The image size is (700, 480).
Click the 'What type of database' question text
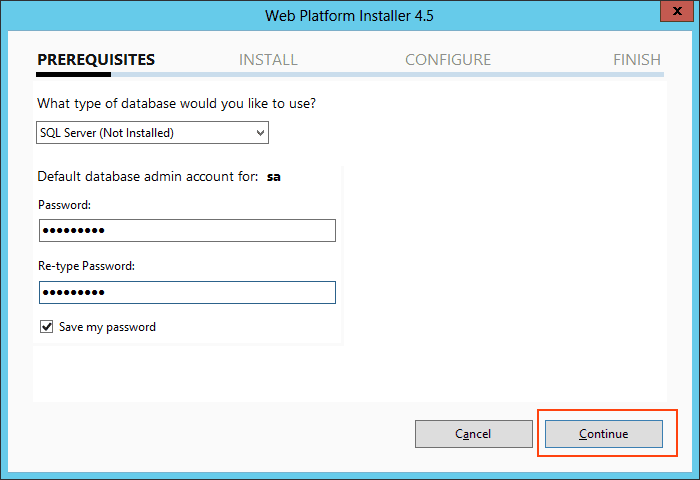(x=176, y=104)
